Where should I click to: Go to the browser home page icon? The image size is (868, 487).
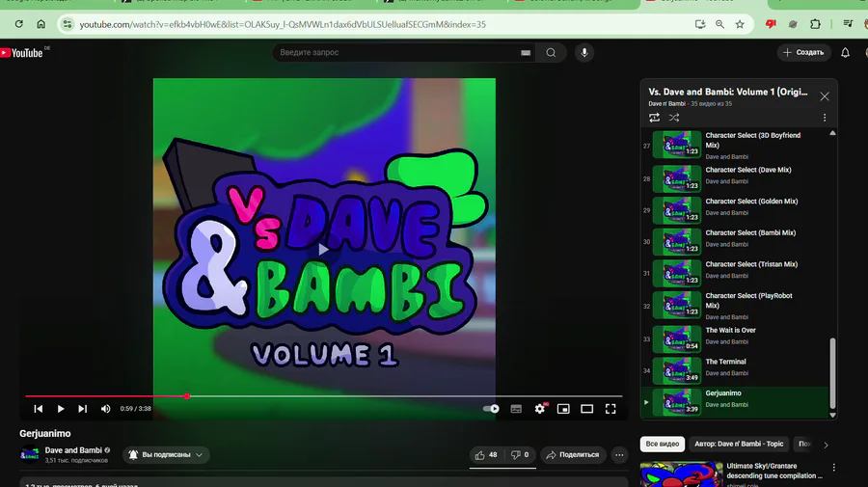41,24
